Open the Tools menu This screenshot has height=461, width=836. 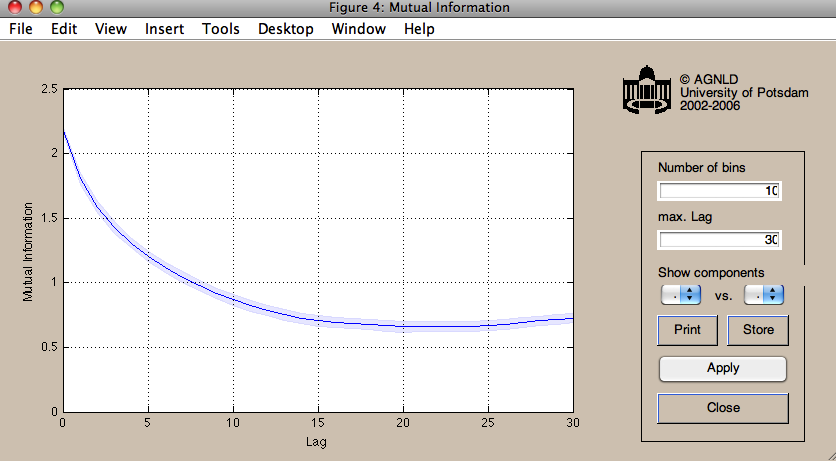coord(221,29)
